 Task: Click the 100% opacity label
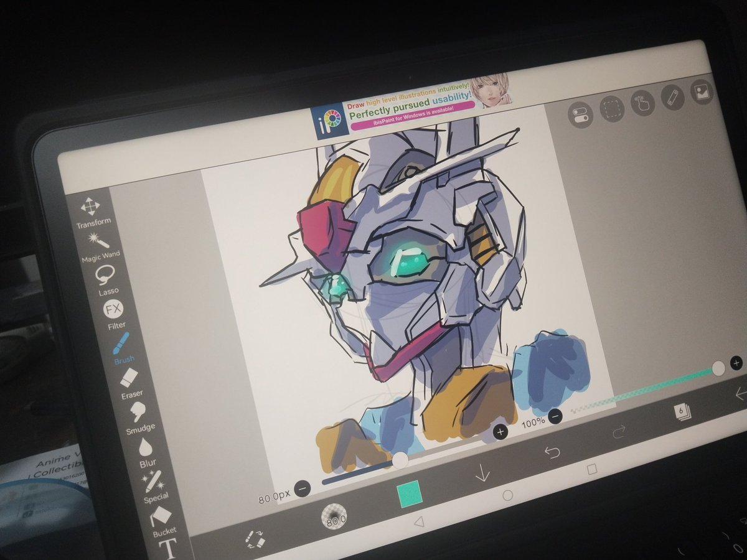(533, 423)
